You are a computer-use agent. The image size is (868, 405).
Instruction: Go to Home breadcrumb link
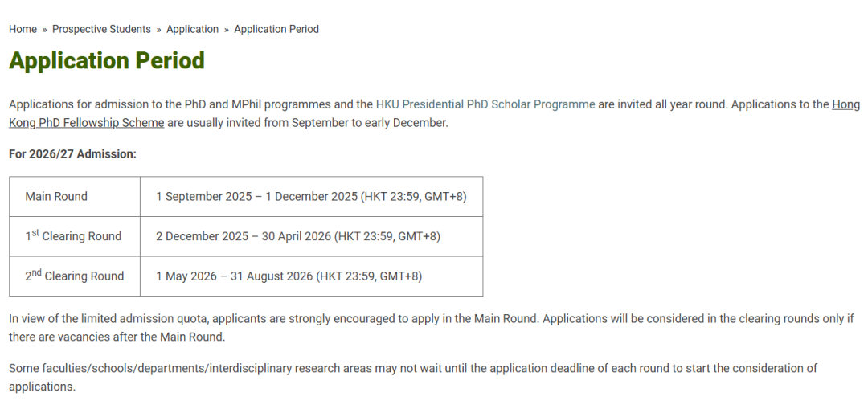point(23,29)
